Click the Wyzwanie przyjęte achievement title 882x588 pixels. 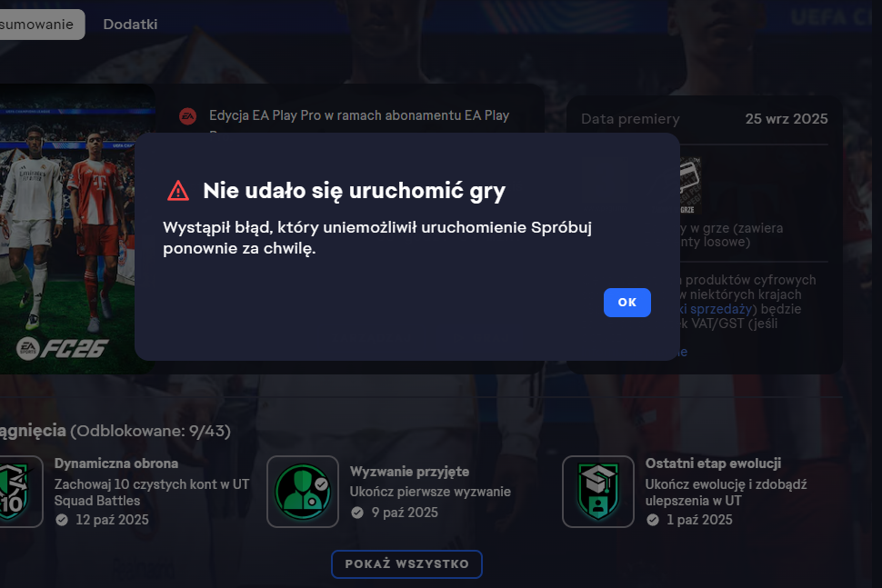pyautogui.click(x=409, y=471)
